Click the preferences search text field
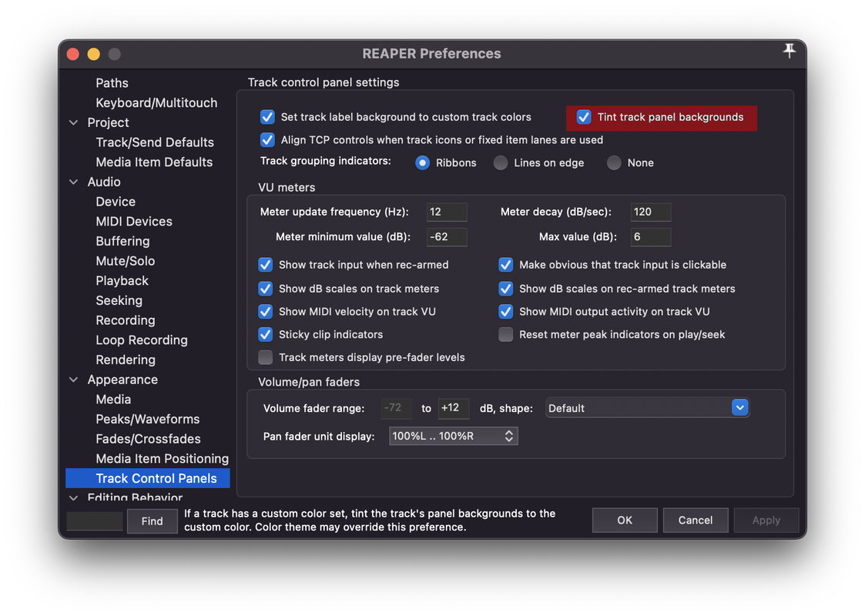 click(x=95, y=521)
